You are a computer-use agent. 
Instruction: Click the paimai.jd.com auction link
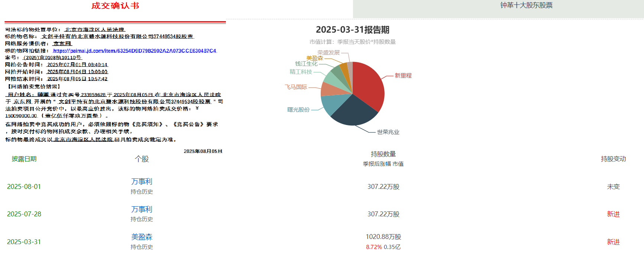point(135,51)
